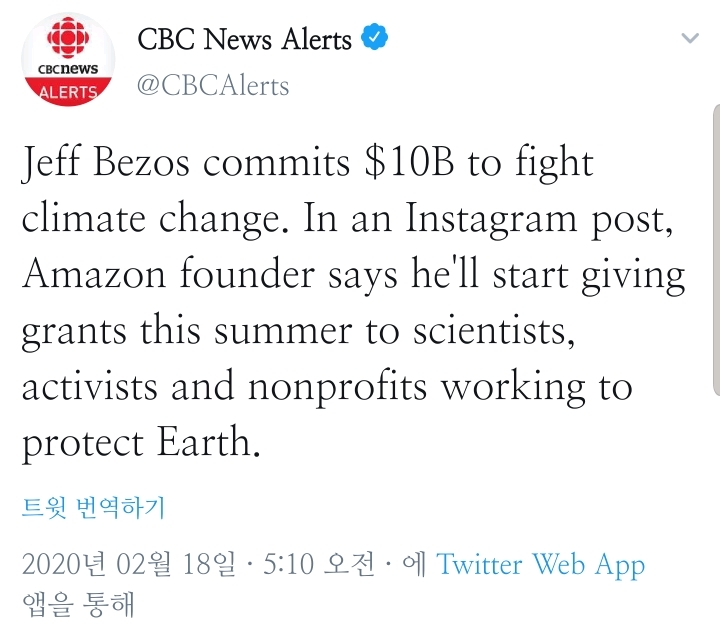
Task: Click the word "Instagram" in the tweet
Action: (x=510, y=220)
